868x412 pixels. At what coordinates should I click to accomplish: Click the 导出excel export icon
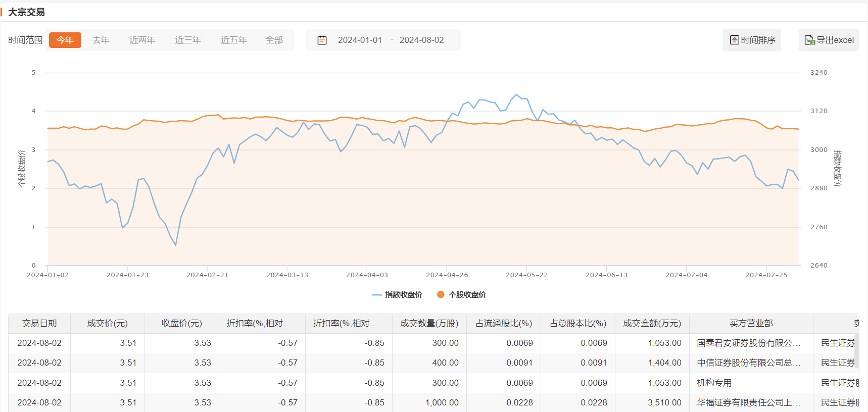coord(809,40)
